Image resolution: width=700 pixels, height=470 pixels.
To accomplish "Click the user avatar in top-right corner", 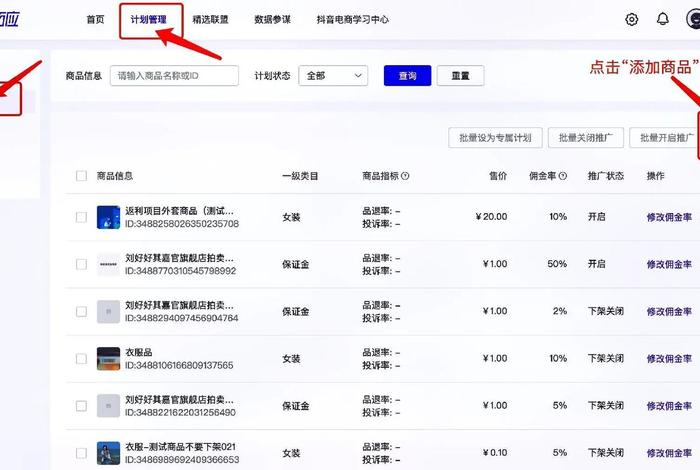I will pos(693,19).
